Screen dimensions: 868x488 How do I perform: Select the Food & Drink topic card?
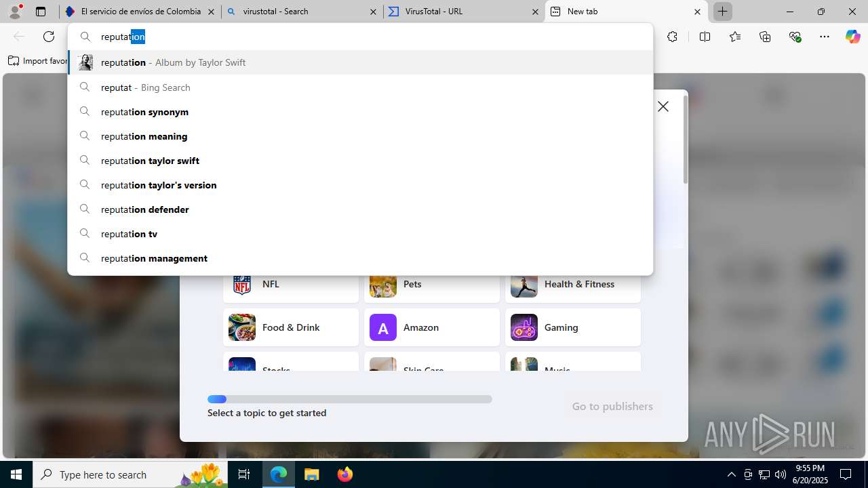[x=291, y=327]
